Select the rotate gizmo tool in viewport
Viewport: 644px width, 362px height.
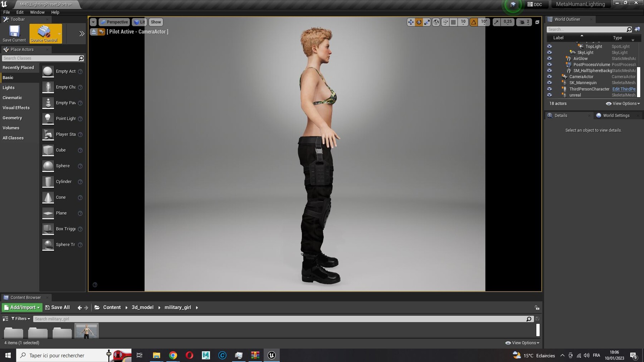coord(419,22)
